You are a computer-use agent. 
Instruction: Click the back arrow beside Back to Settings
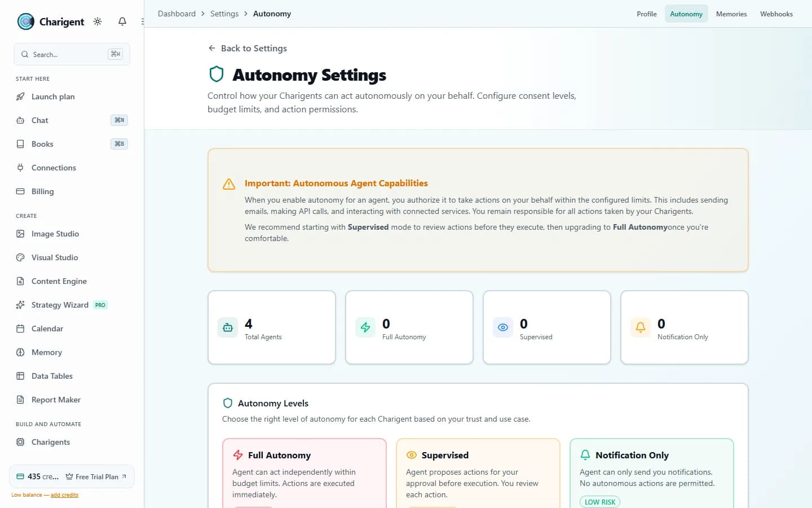point(212,48)
